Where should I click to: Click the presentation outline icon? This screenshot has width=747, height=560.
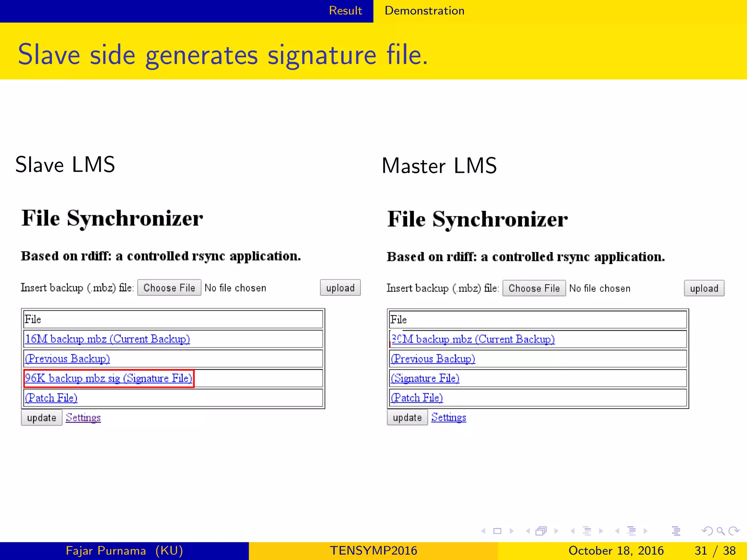676,531
